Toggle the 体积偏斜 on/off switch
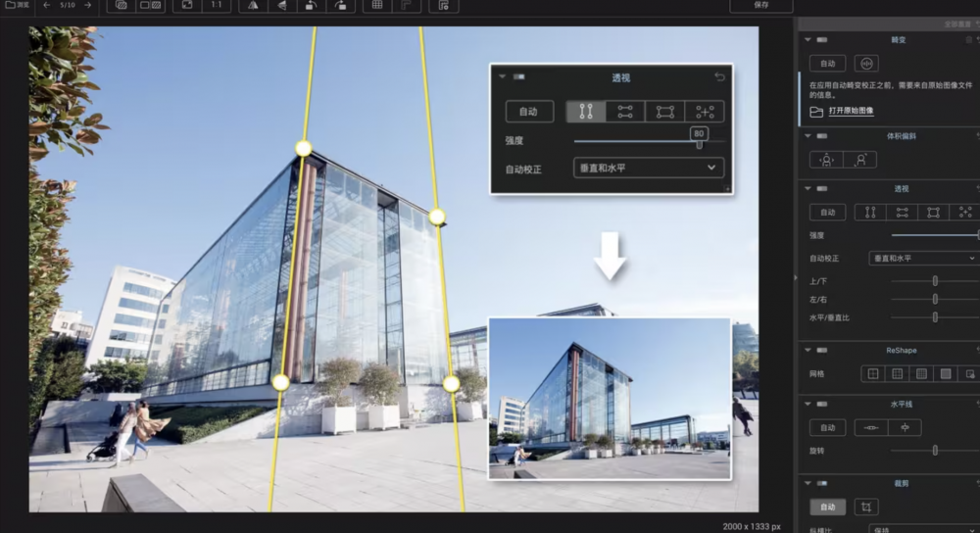 [822, 135]
